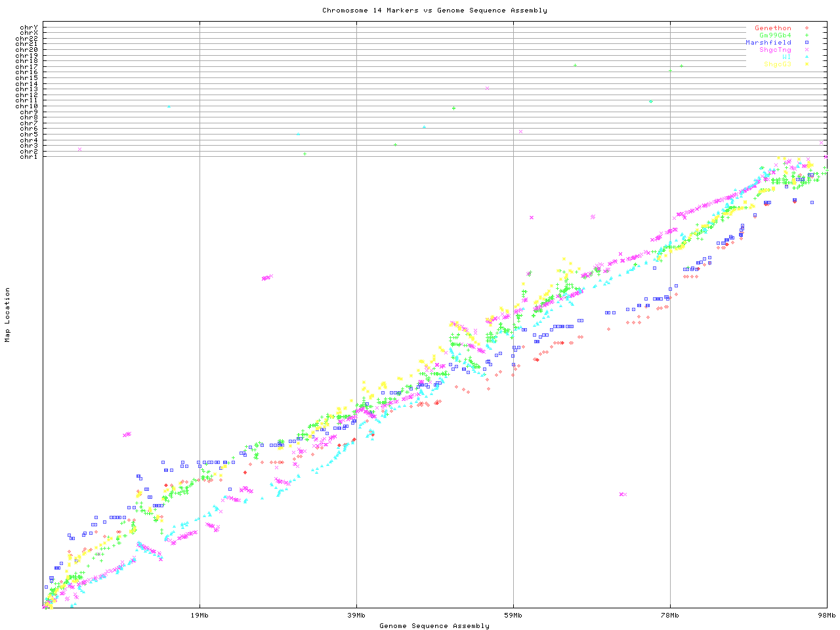Image resolution: width=840 pixels, height=630 pixels.
Task: Click the cyan triangle on the chr10 line
Action: [169, 106]
